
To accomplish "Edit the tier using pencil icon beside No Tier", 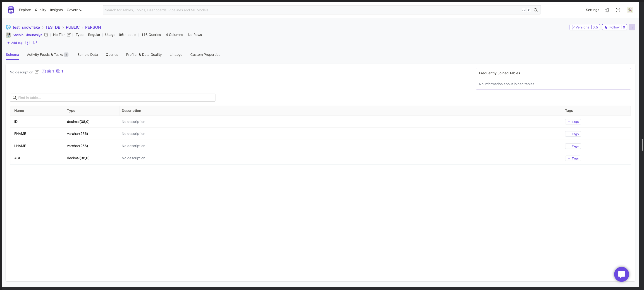I will (69, 35).
